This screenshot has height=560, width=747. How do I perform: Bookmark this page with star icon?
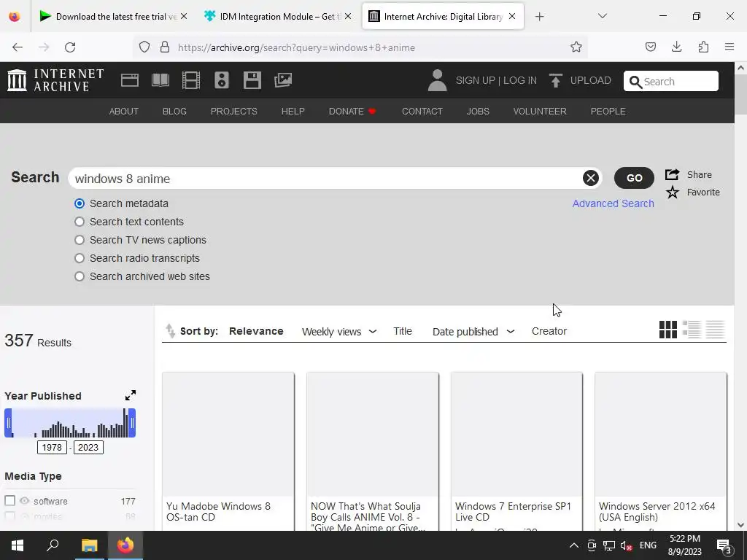pyautogui.click(x=576, y=47)
